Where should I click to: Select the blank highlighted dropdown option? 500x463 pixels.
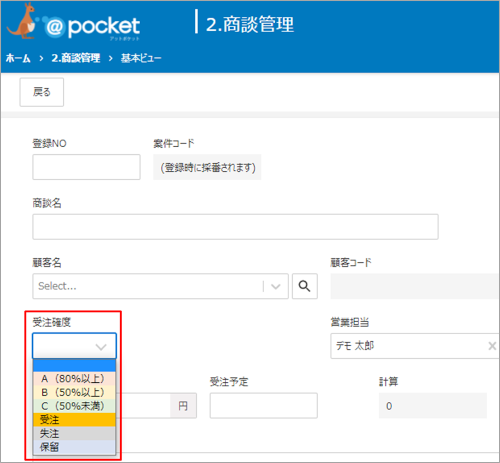pyautogui.click(x=74, y=365)
